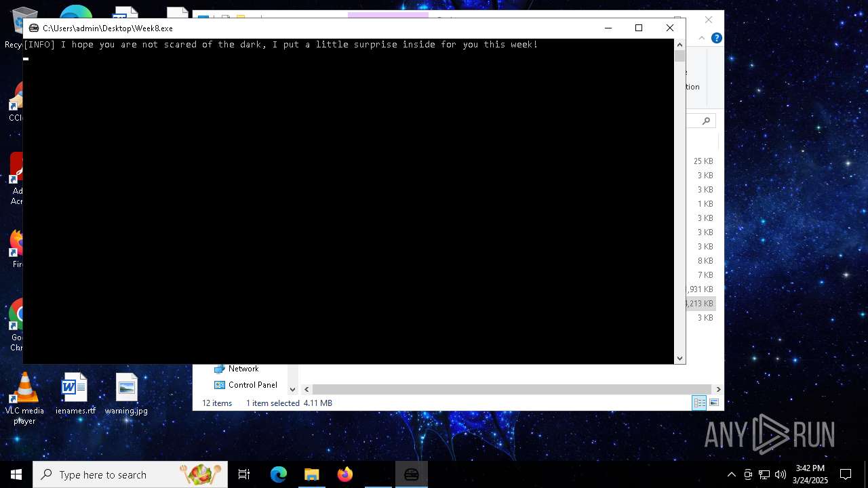
Task: Open Windows Start menu
Action: [x=16, y=474]
